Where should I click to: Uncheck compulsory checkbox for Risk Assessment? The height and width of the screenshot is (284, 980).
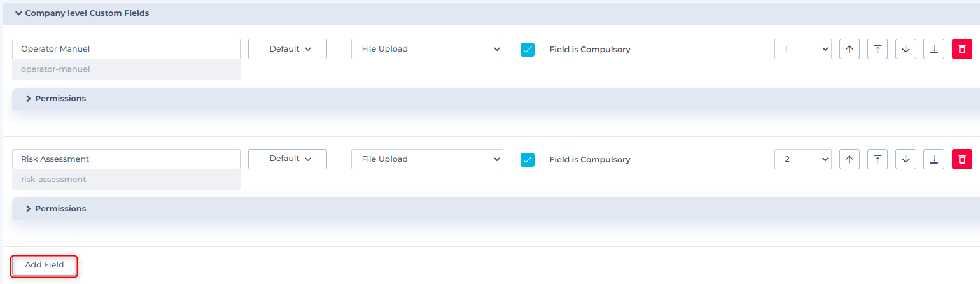click(528, 160)
